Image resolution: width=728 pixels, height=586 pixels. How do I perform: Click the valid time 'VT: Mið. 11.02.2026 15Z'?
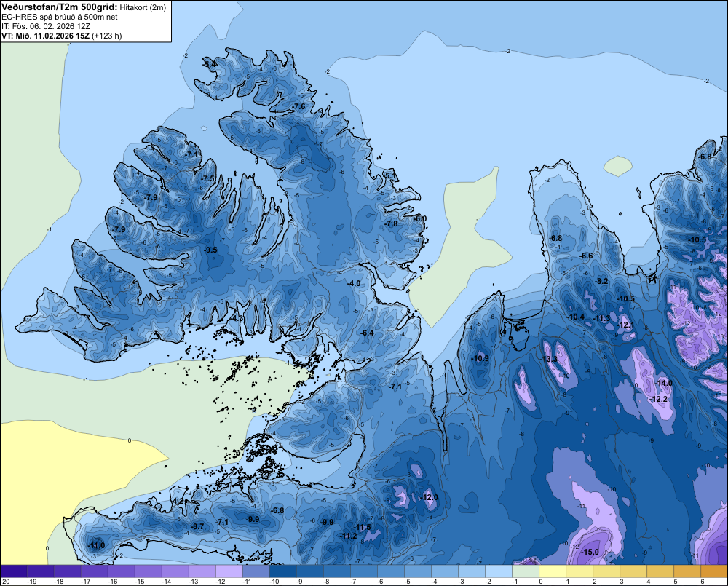(x=45, y=36)
